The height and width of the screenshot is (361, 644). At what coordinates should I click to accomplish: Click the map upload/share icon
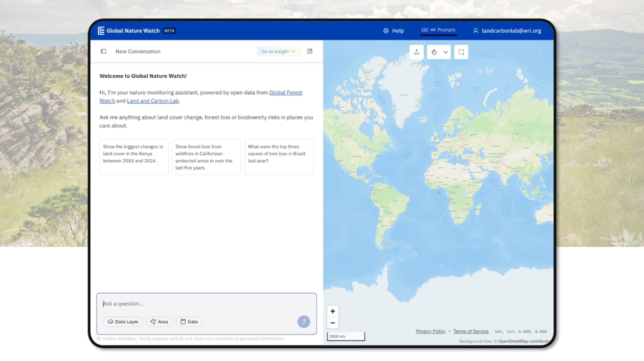[x=416, y=52]
